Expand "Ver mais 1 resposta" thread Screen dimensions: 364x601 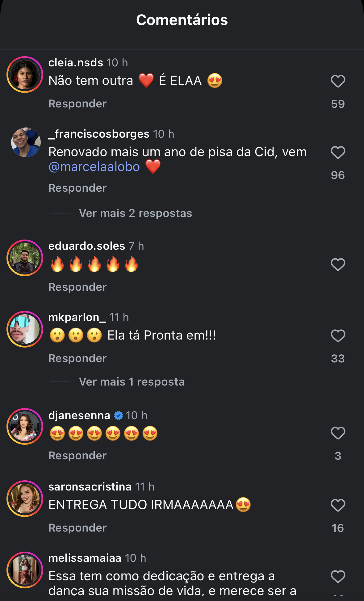point(132,382)
